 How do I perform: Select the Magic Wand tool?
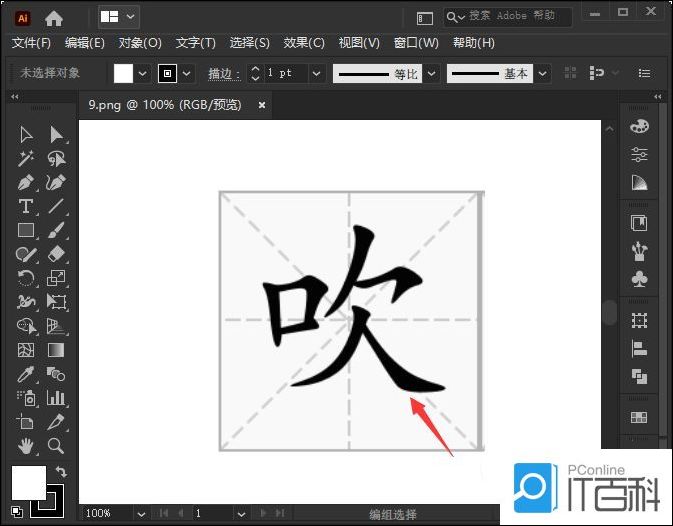(26, 158)
